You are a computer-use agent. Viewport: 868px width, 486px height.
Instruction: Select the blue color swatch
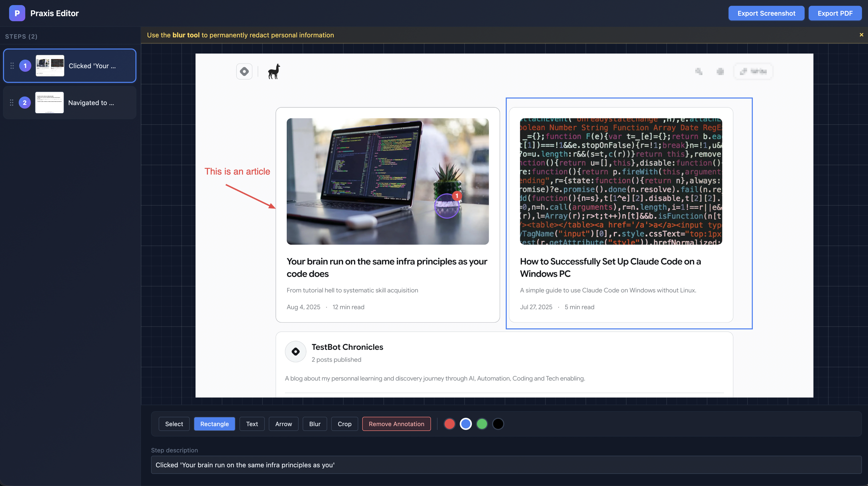(x=465, y=424)
